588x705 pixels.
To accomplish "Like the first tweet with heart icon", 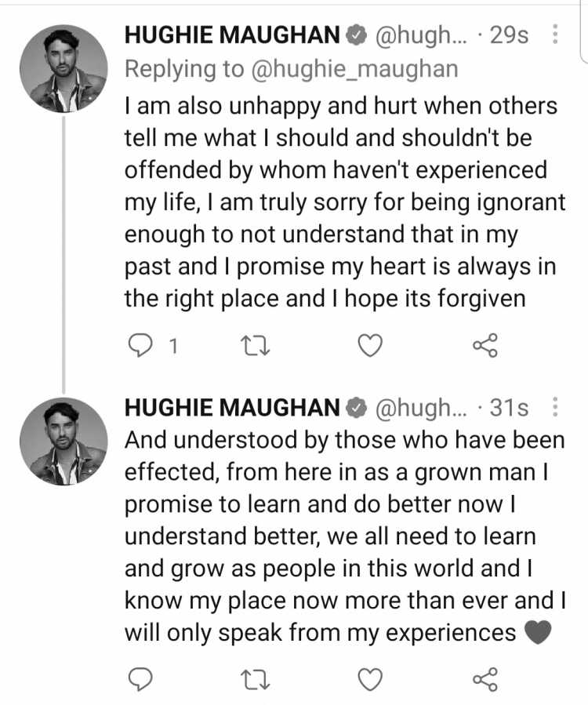I will [x=370, y=346].
